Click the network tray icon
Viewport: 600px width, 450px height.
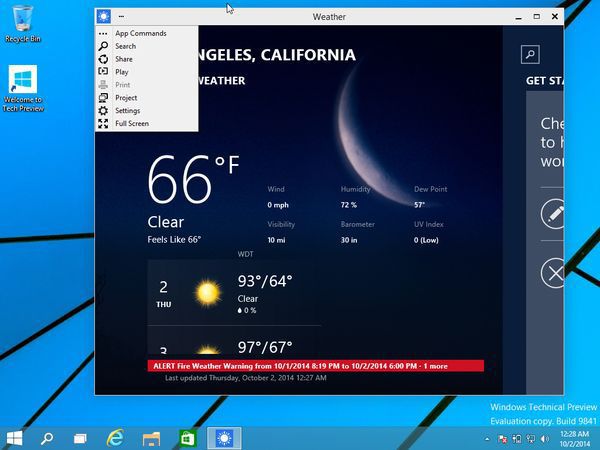pyautogui.click(x=530, y=439)
